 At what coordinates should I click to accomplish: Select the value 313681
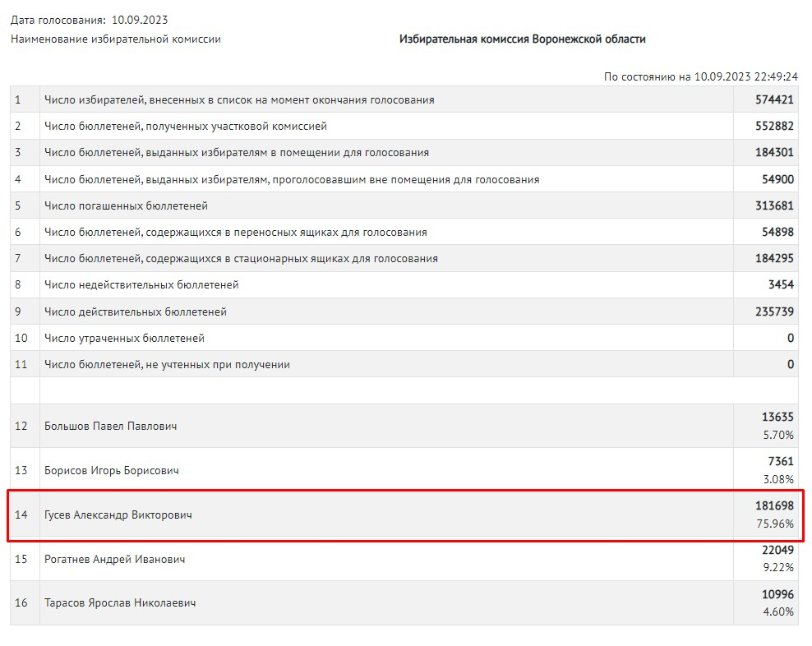[x=774, y=205]
